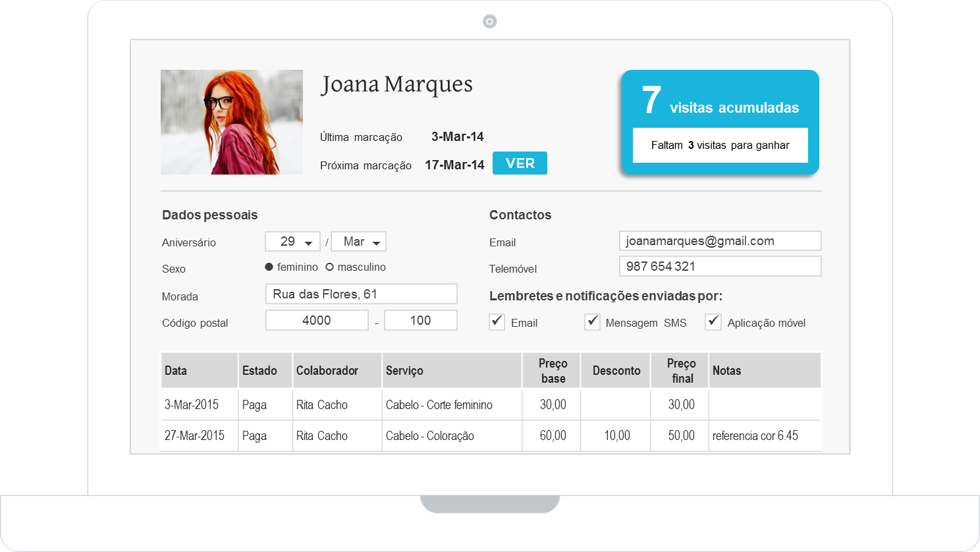Toggle the Aplicação móvel notification checkbox
Image resolution: width=980 pixels, height=552 pixels.
[713, 321]
